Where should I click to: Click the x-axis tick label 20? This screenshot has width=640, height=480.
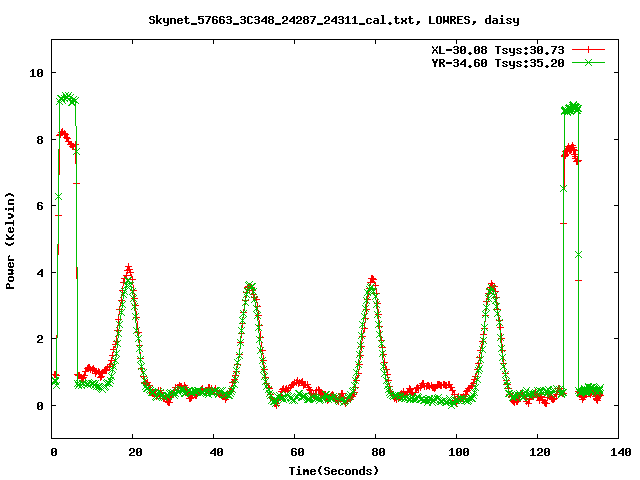coord(135,452)
